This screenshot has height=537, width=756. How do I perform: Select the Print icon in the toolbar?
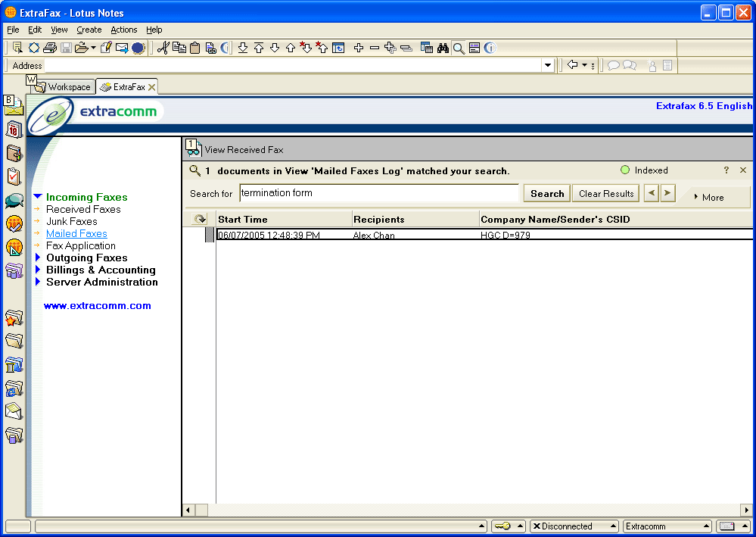click(49, 47)
